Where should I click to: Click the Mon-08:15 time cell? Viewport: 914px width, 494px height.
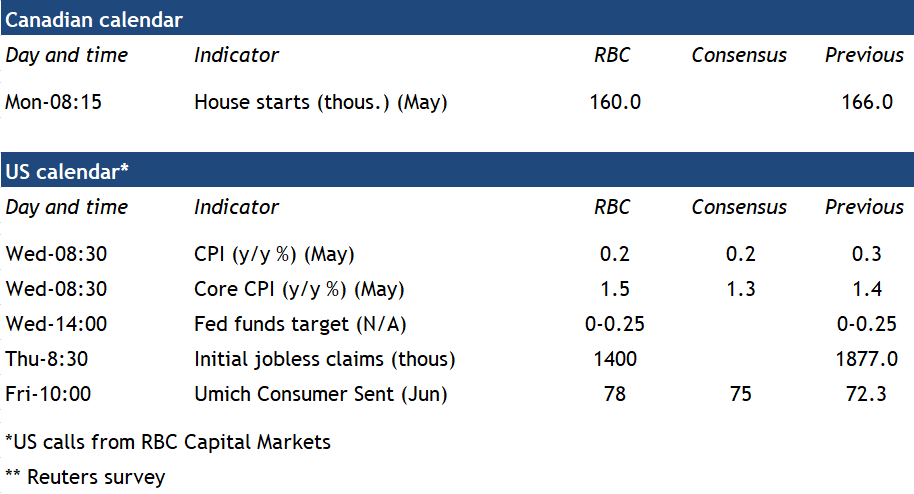(x=56, y=102)
